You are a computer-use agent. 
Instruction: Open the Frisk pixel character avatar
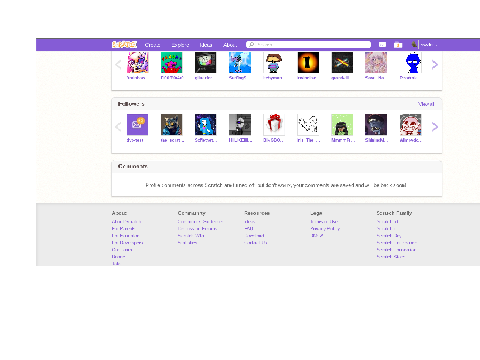coord(274,62)
